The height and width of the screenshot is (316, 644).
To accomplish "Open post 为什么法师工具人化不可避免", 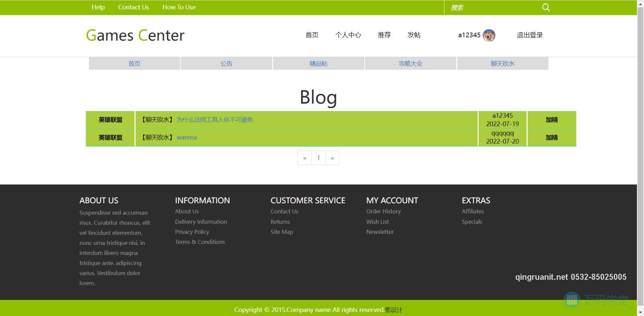I will pos(215,120).
